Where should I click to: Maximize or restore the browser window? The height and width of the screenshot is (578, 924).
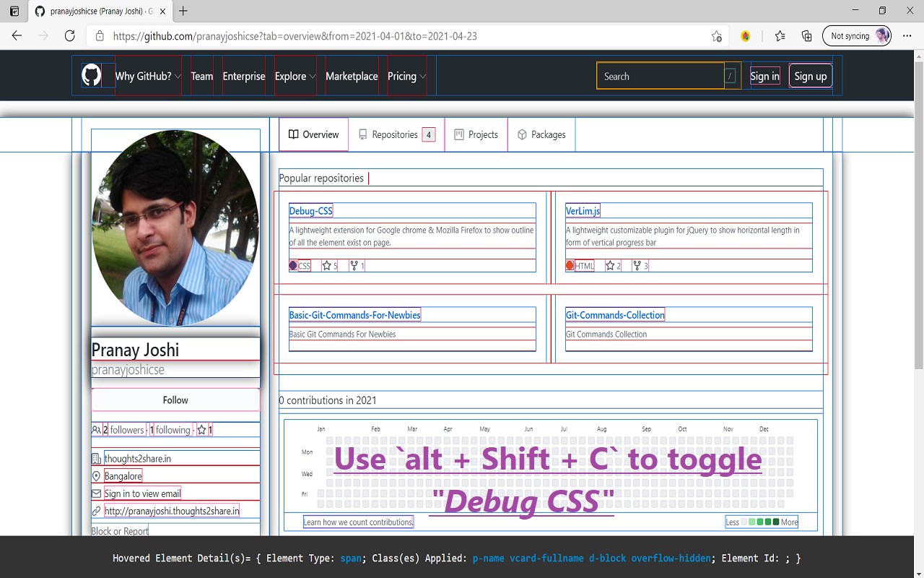coord(882,11)
